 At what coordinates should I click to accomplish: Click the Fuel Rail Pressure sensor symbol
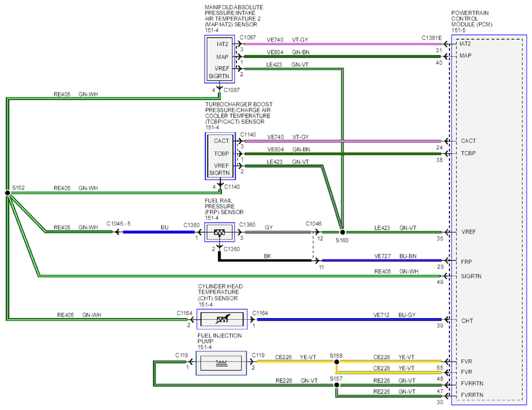[x=219, y=232]
